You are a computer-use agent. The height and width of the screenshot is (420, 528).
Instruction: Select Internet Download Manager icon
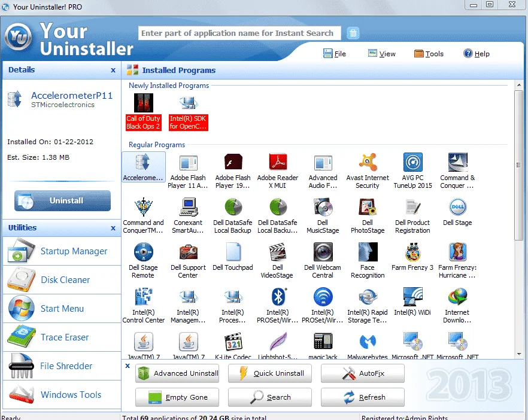[x=457, y=306]
